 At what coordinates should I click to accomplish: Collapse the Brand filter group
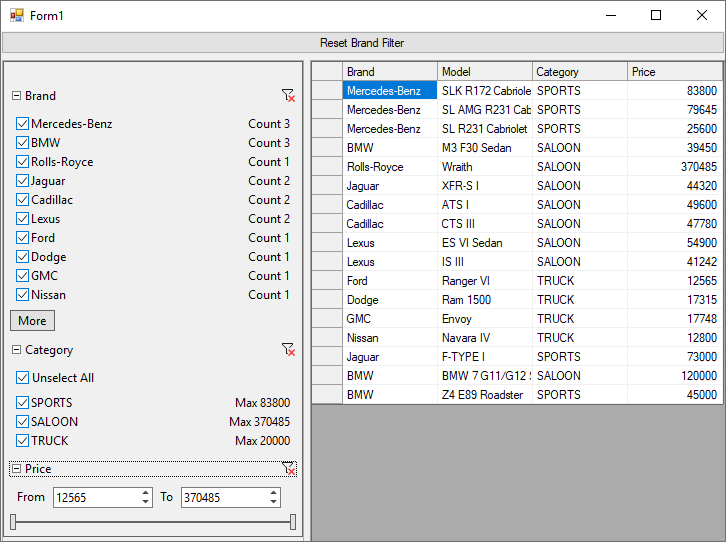[x=16, y=96]
